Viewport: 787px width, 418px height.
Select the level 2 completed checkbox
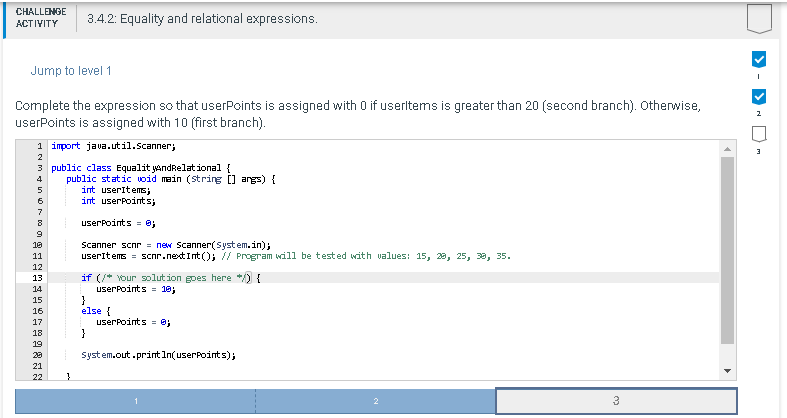point(759,96)
